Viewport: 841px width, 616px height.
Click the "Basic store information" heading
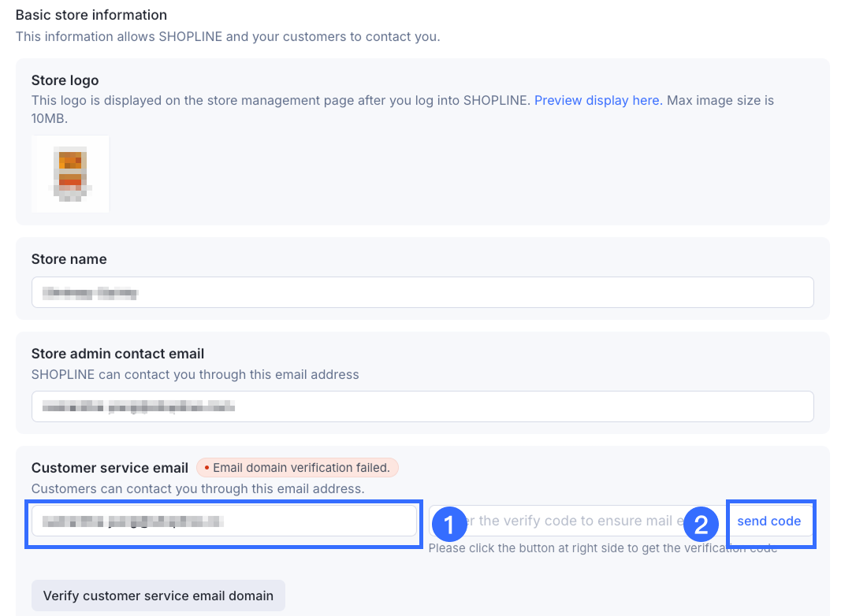point(91,15)
